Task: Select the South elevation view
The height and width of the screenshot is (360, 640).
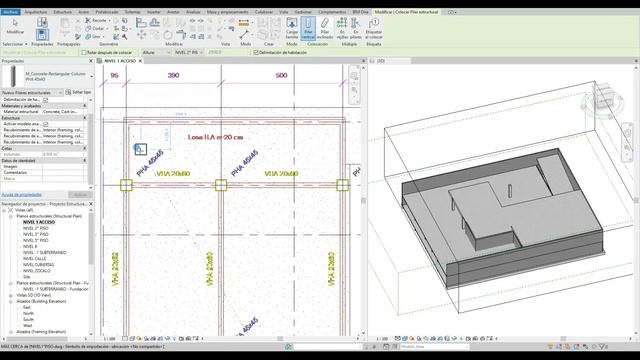Action: click(x=28, y=319)
